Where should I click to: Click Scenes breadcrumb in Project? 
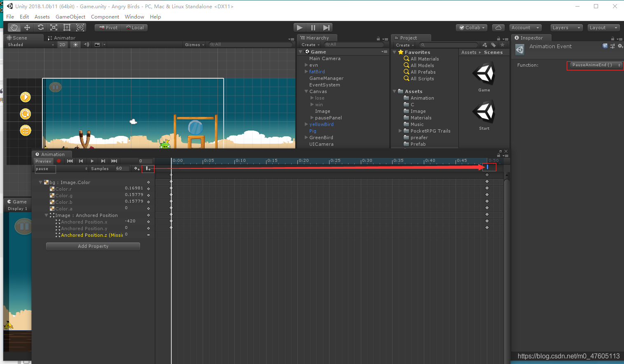coord(493,52)
